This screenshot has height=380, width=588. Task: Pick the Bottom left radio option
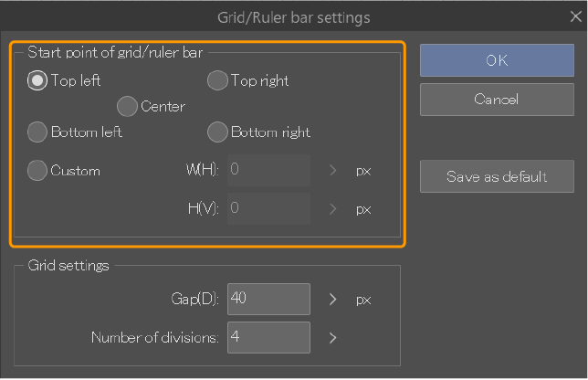click(37, 132)
